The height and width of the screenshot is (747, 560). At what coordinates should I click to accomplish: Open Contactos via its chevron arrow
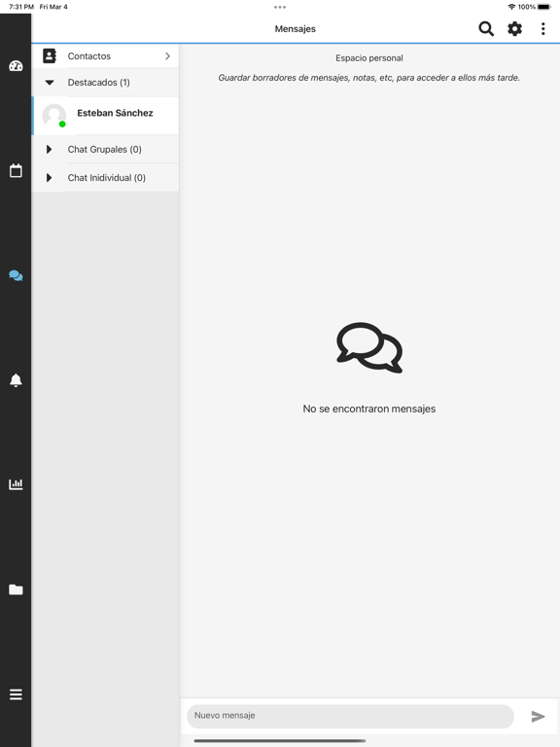(x=167, y=55)
